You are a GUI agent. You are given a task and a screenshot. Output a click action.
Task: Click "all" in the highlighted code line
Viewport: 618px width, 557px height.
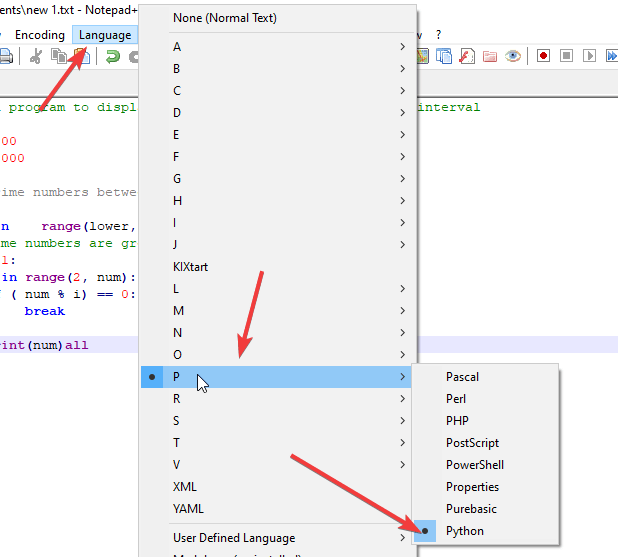[x=76, y=345]
